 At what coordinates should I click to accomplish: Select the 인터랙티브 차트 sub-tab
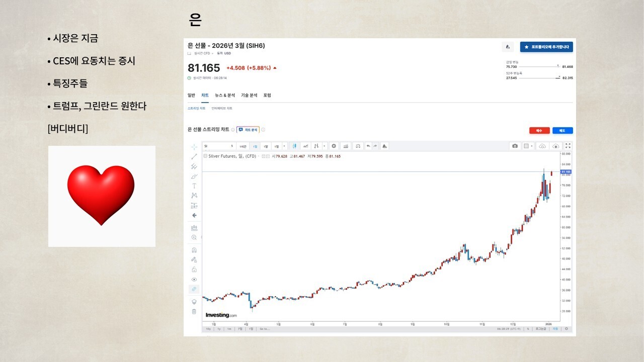click(222, 108)
